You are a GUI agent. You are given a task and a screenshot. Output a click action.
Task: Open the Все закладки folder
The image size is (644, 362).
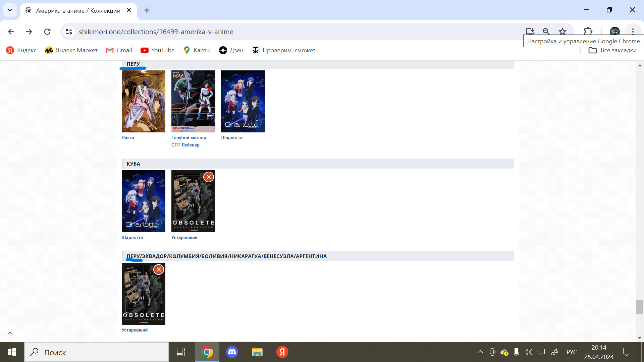(612, 50)
